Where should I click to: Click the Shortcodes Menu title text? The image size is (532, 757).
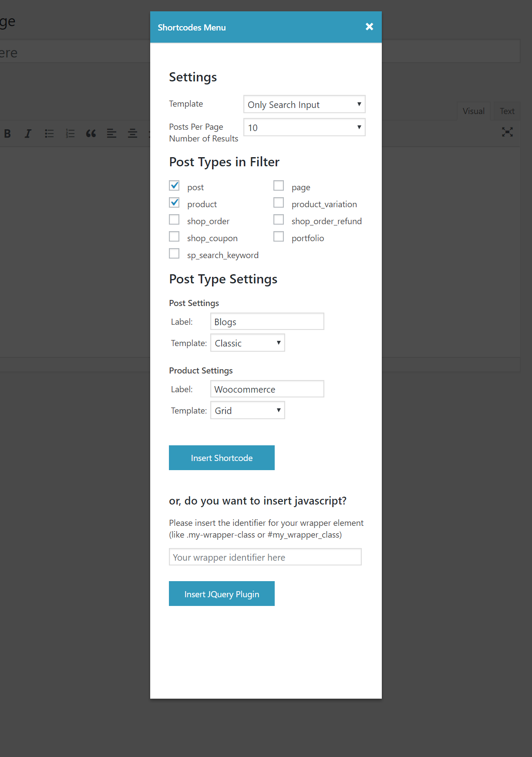(x=192, y=27)
